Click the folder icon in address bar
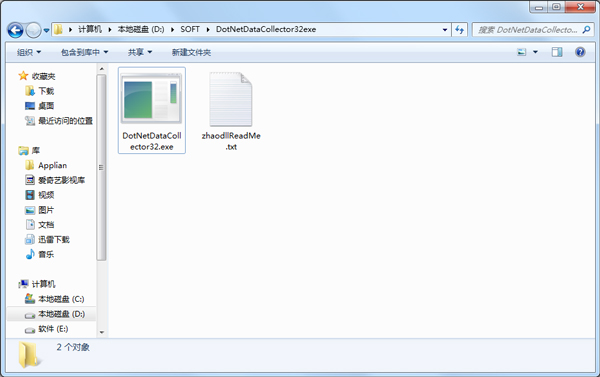This screenshot has width=600, height=377. click(x=58, y=29)
